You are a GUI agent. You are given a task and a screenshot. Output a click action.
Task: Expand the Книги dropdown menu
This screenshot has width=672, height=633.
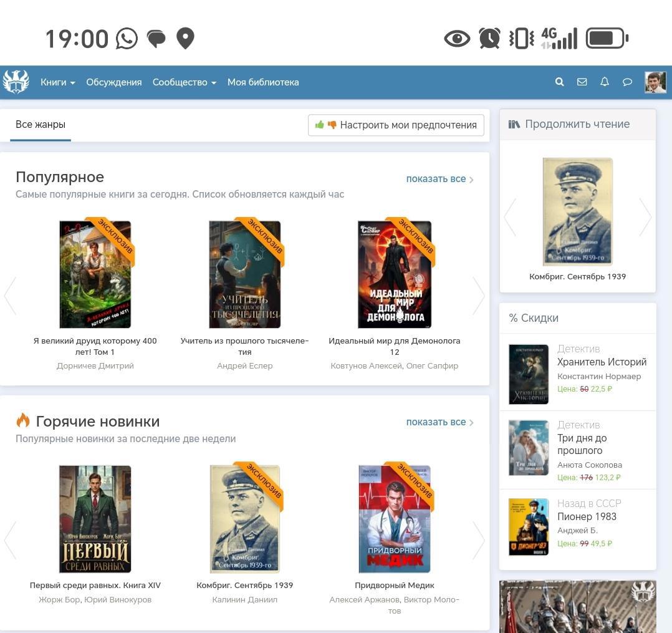pos(57,82)
